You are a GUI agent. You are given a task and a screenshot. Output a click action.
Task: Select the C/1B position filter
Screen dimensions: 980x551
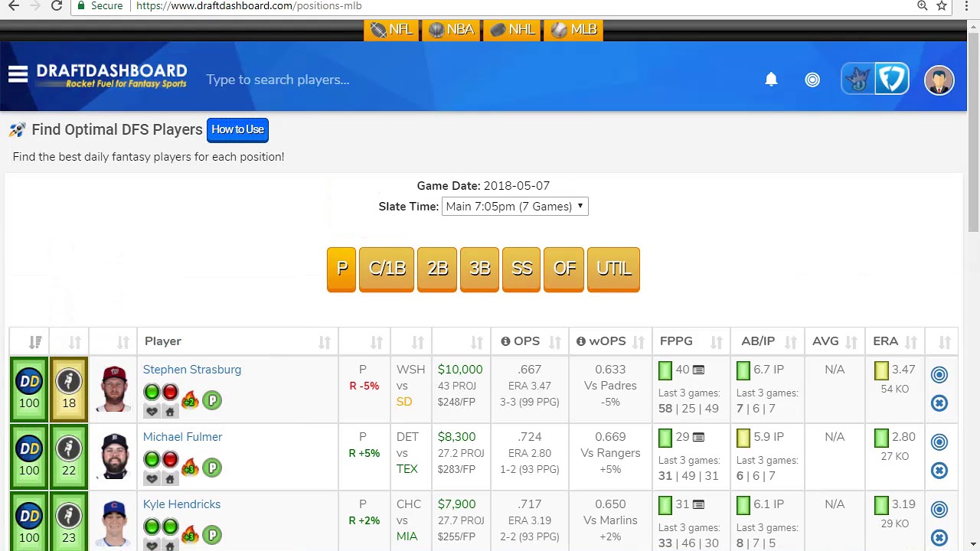[x=387, y=269]
